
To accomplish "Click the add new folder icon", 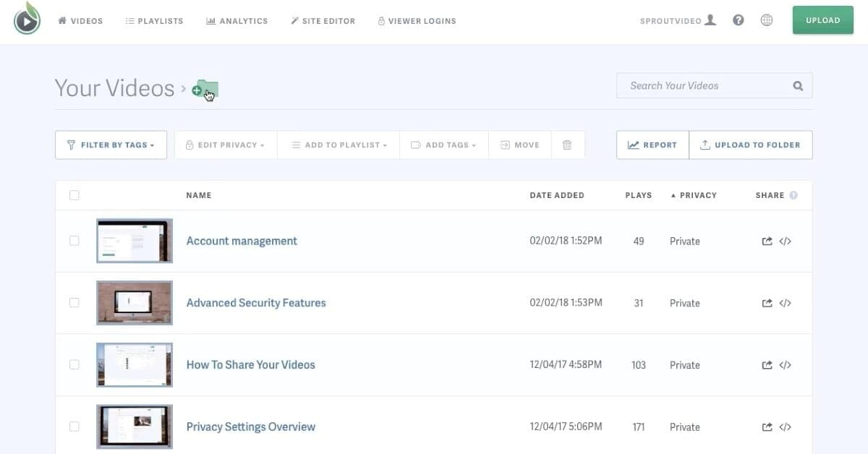I will coord(205,90).
